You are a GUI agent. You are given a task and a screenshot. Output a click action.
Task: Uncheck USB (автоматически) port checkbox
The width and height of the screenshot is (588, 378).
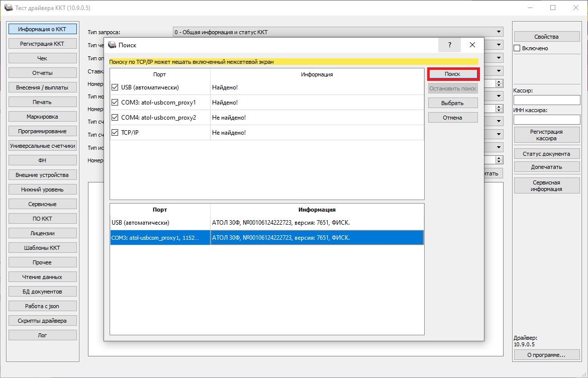tap(115, 87)
